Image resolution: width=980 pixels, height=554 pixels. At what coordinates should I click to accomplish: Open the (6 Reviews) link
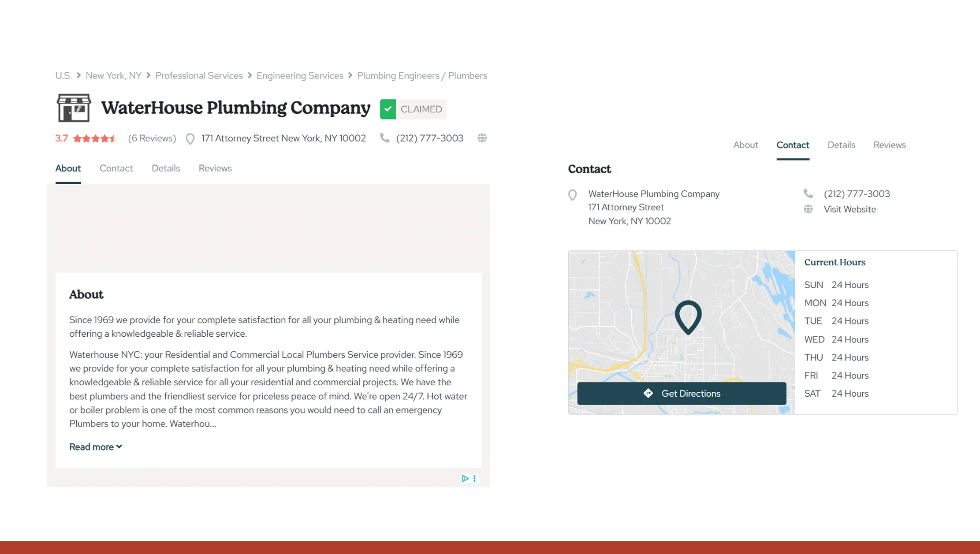(152, 138)
